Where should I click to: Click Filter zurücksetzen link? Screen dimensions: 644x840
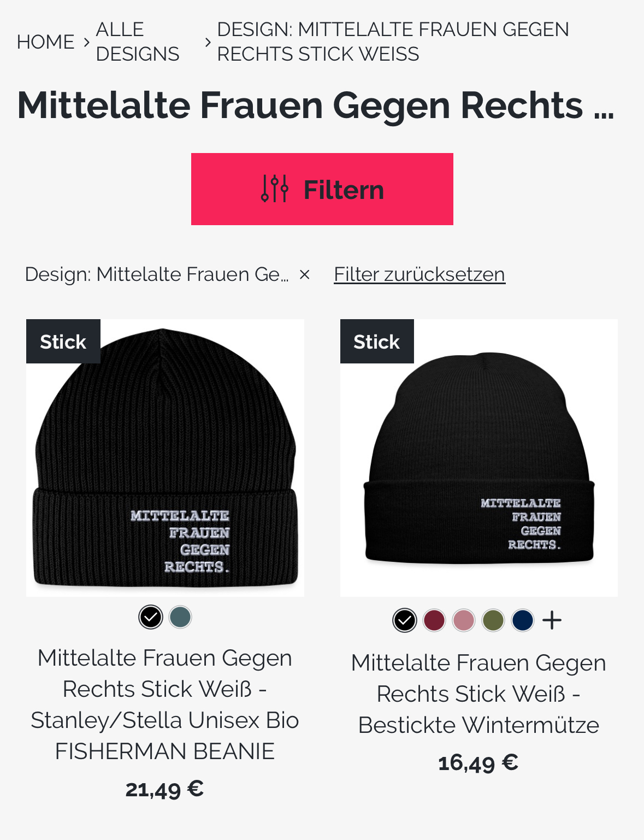click(420, 274)
